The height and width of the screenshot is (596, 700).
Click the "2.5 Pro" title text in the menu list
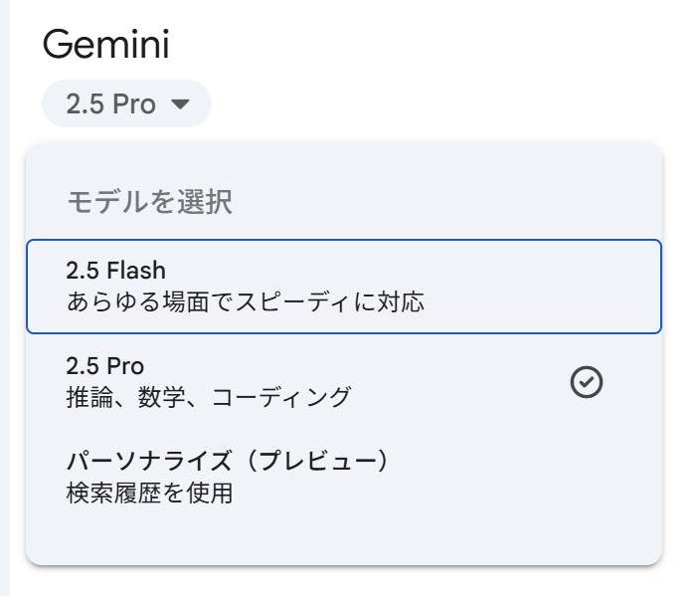pyautogui.click(x=104, y=366)
